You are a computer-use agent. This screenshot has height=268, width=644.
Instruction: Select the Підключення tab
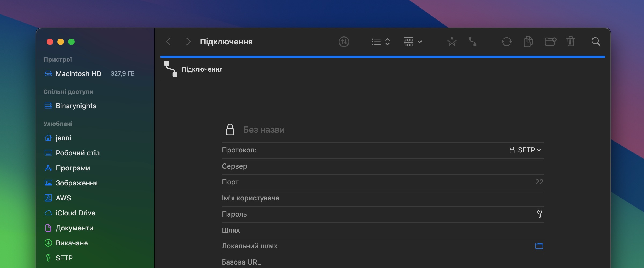coord(202,69)
